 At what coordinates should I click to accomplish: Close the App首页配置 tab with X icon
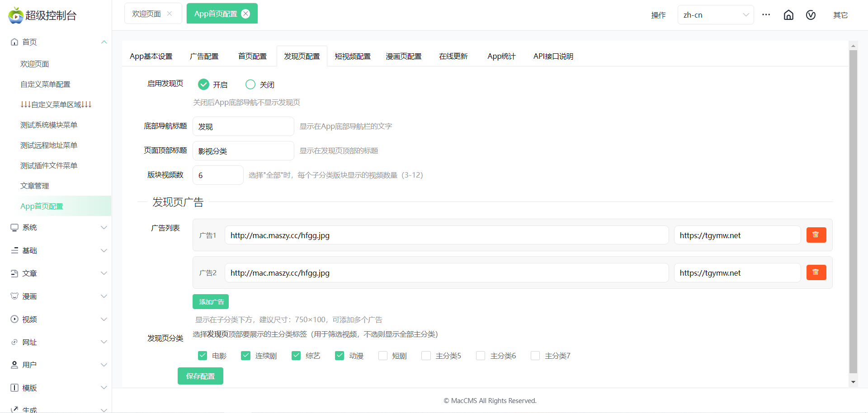(245, 14)
